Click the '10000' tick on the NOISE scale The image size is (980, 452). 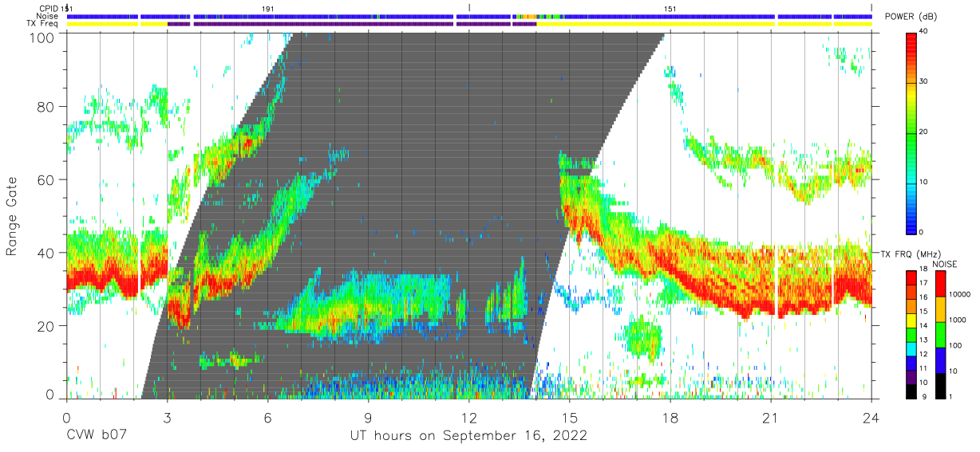click(960, 294)
